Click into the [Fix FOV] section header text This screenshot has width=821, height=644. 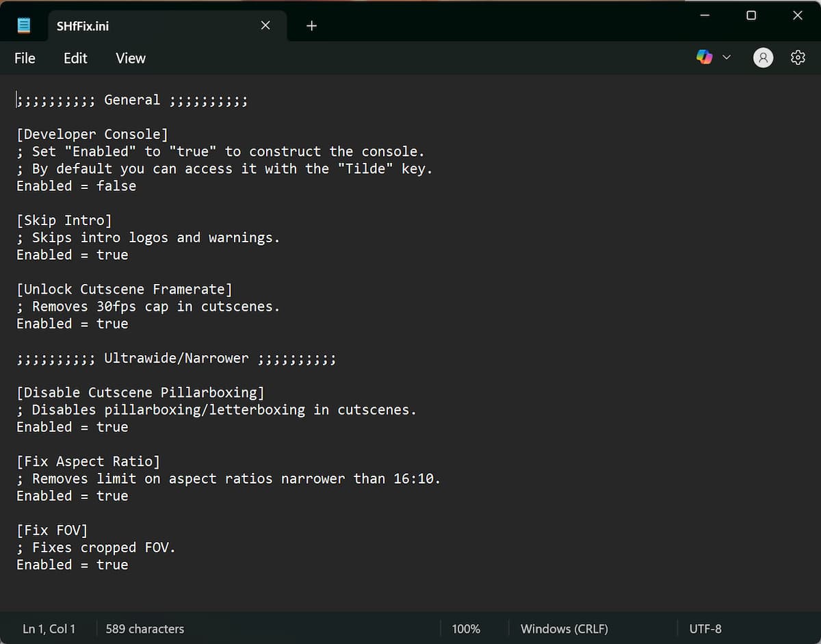(52, 530)
